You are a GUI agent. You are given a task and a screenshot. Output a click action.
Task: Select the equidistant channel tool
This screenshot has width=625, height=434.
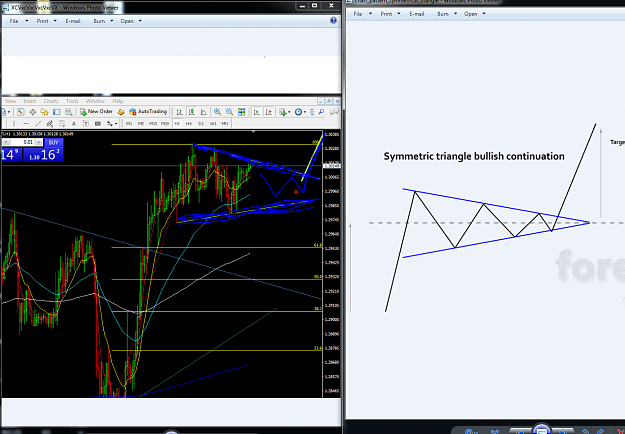coord(50,124)
